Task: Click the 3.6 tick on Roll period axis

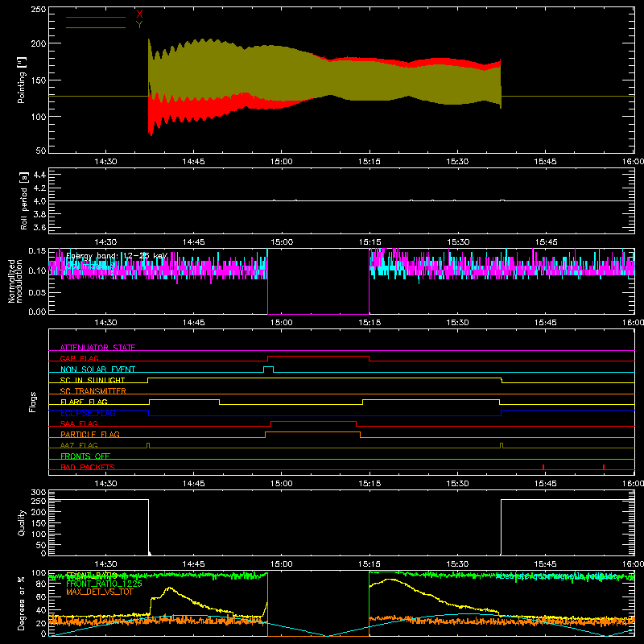Action: click(x=39, y=228)
